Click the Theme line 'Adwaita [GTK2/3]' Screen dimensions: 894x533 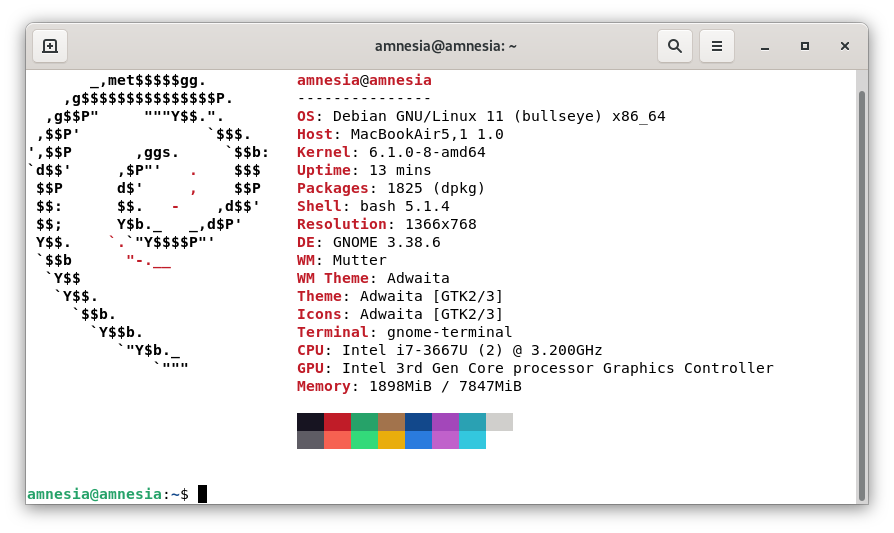pyautogui.click(x=432, y=296)
